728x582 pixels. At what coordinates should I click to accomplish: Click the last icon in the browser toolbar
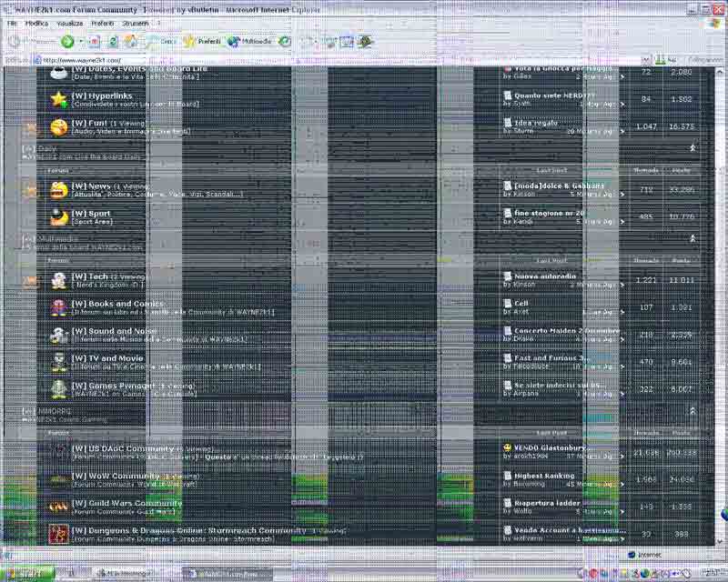pos(366,42)
